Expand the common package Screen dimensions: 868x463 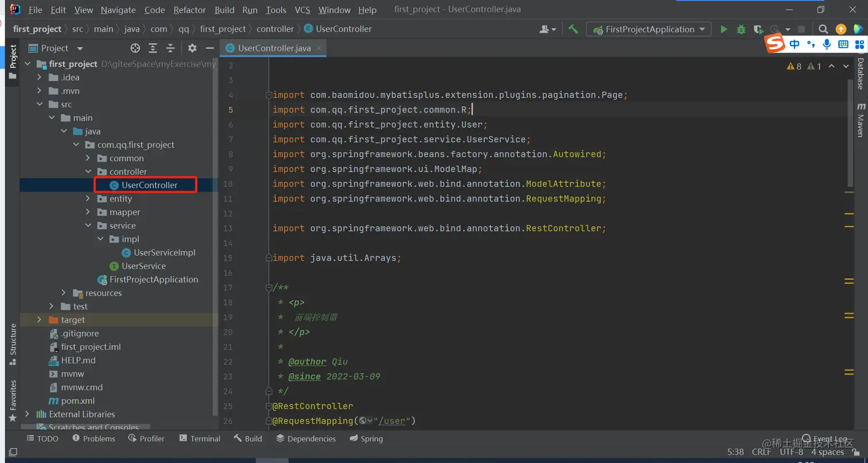[x=88, y=158]
